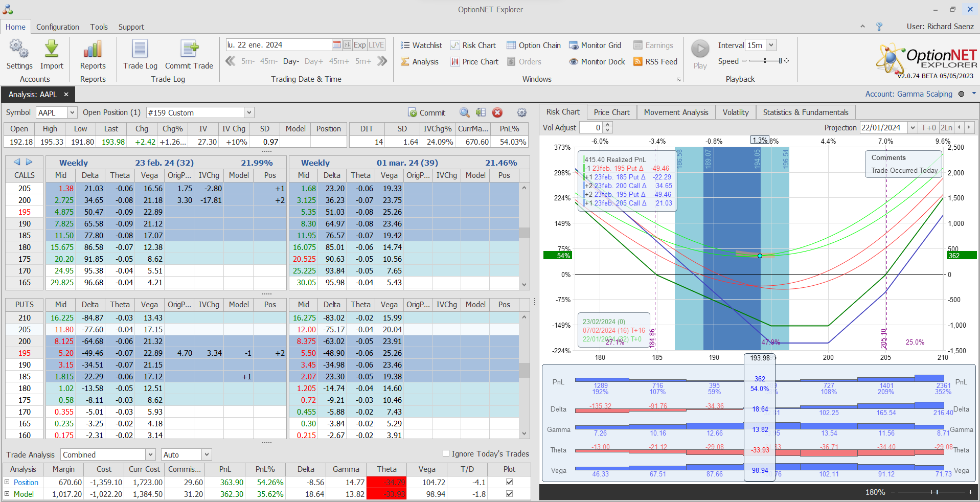This screenshot has width=980, height=502.
Task: Adjust the playback Speed slider
Action: (765, 61)
